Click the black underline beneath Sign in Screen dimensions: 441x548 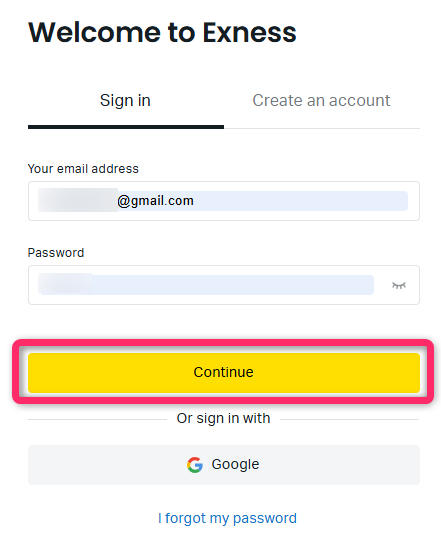(126, 127)
